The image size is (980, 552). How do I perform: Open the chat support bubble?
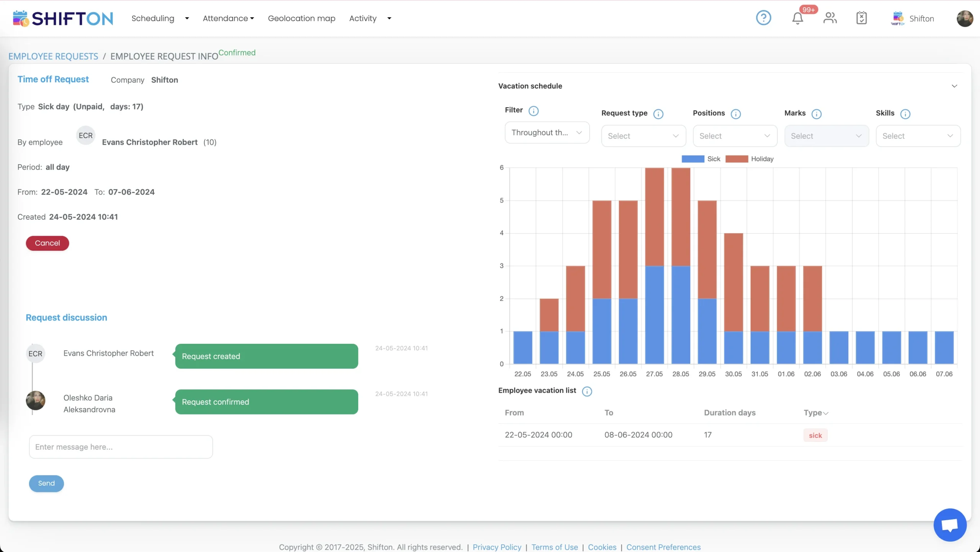click(x=950, y=524)
